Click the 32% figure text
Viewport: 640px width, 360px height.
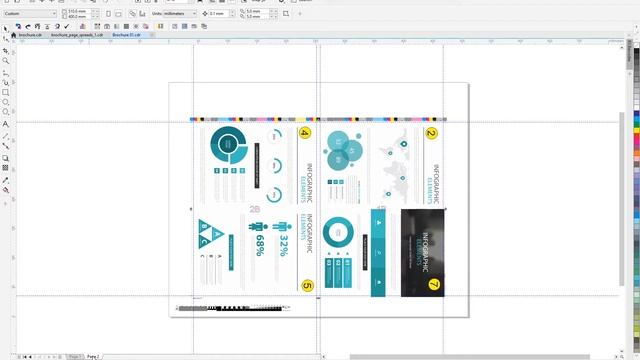(284, 245)
